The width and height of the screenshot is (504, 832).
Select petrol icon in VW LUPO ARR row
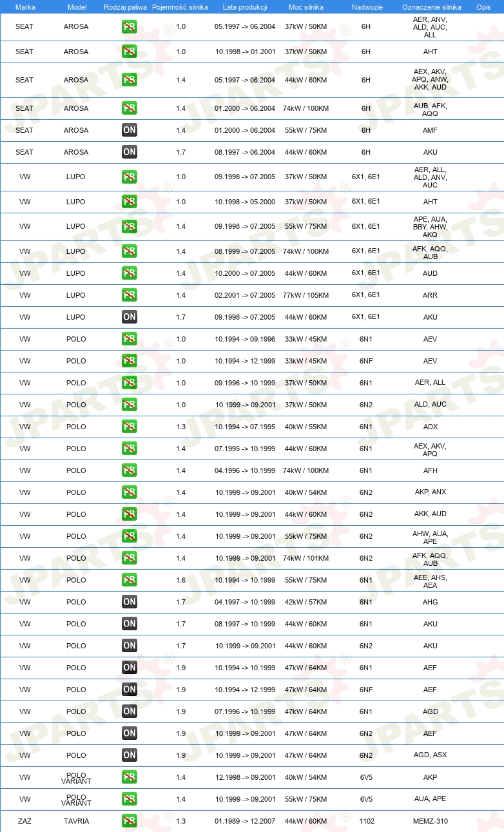130,295
